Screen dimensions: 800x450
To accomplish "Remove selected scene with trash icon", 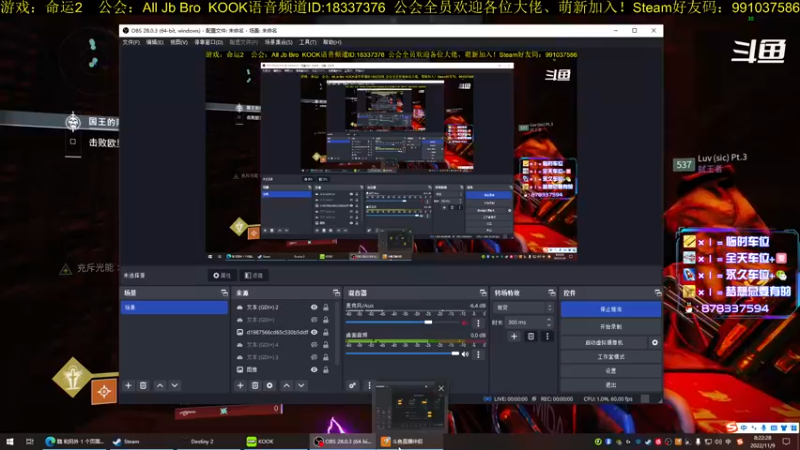I will coord(143,386).
